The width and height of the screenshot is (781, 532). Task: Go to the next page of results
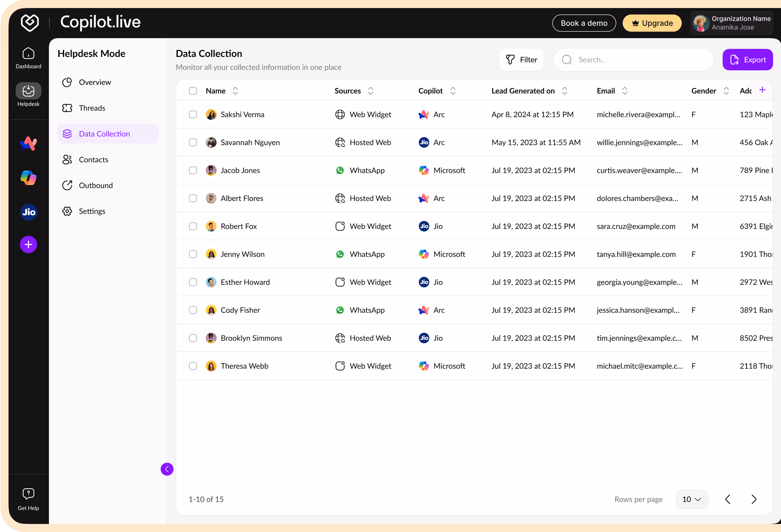754,499
